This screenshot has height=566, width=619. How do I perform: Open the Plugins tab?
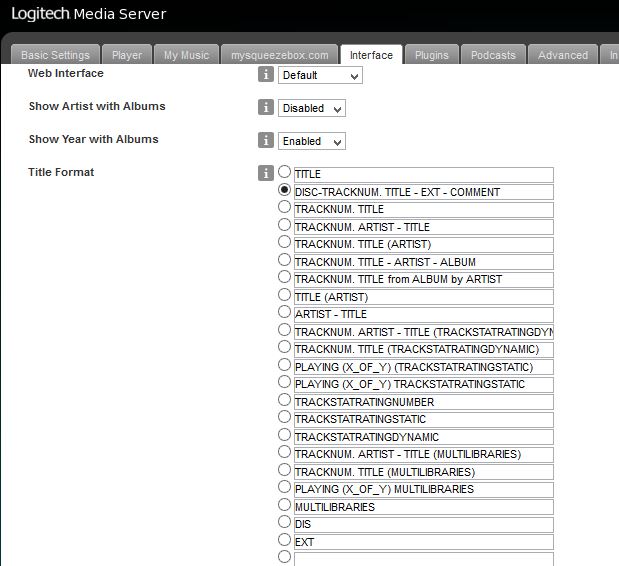point(431,55)
